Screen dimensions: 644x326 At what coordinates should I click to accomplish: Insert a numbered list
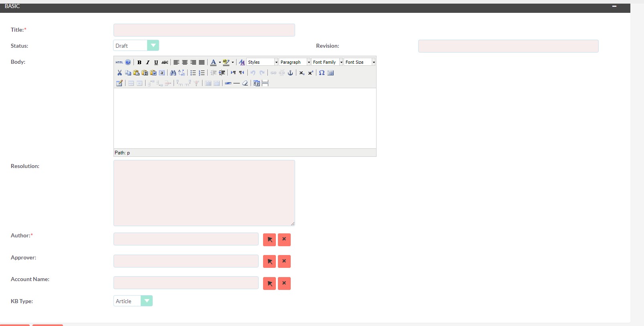coord(202,73)
